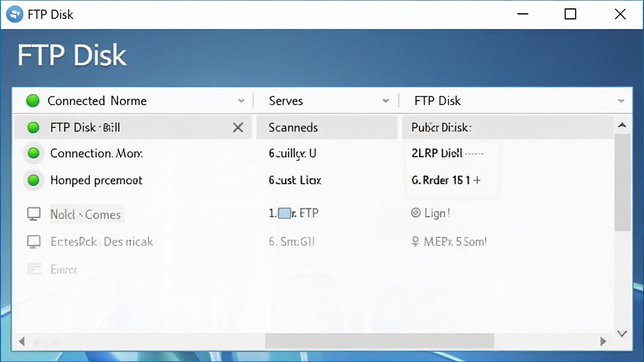Click the 6.uillgx U cell

(292, 153)
